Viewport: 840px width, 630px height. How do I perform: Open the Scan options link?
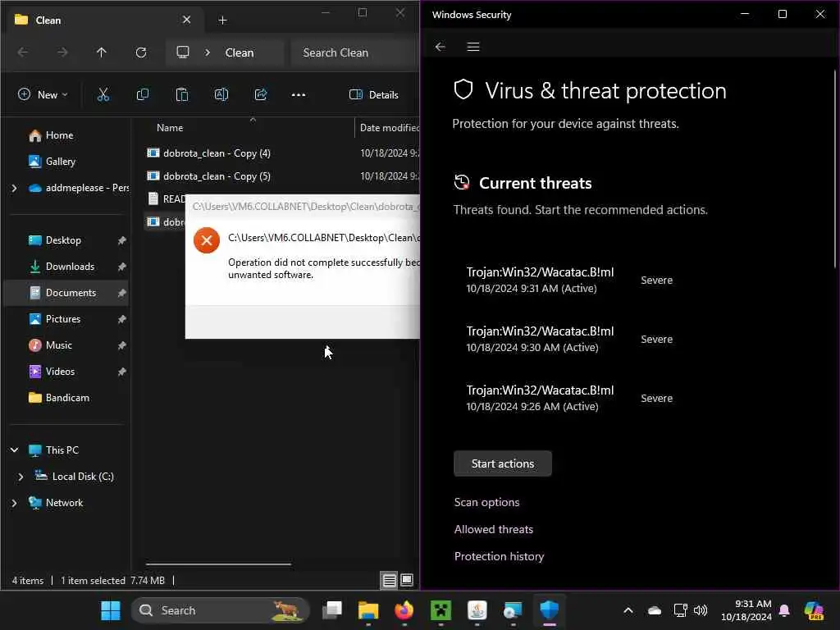click(487, 503)
